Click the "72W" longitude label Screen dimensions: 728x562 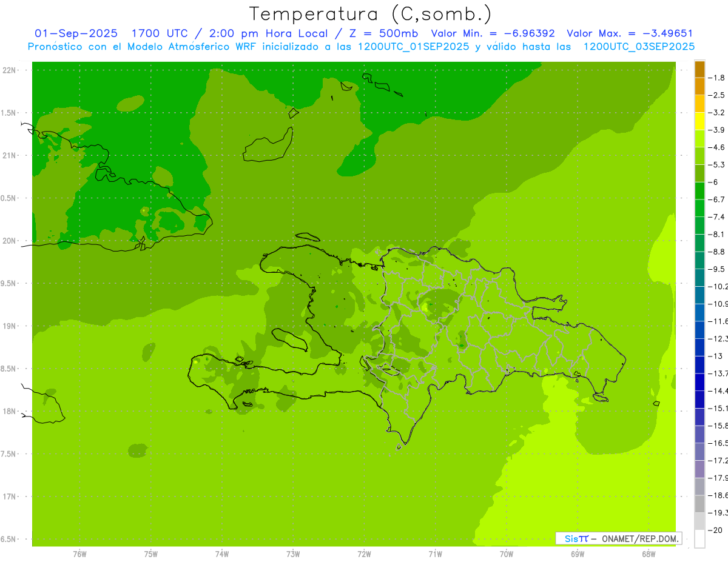tap(364, 554)
